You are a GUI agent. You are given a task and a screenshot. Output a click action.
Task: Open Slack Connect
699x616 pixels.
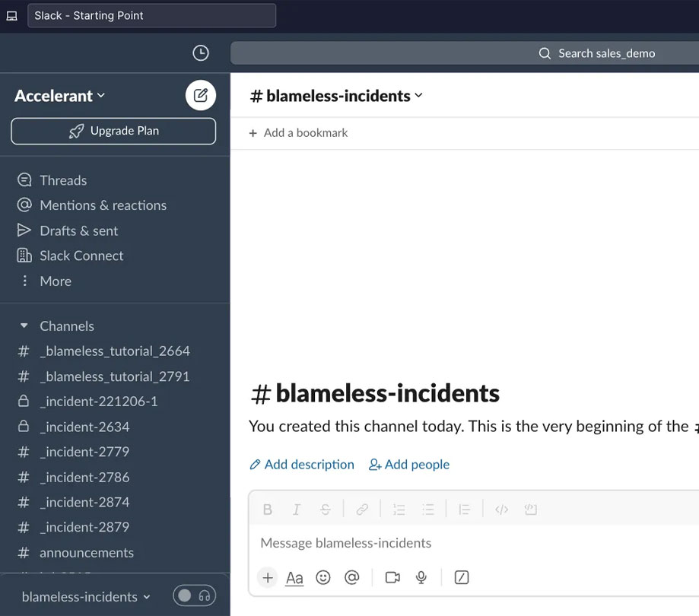click(x=70, y=256)
